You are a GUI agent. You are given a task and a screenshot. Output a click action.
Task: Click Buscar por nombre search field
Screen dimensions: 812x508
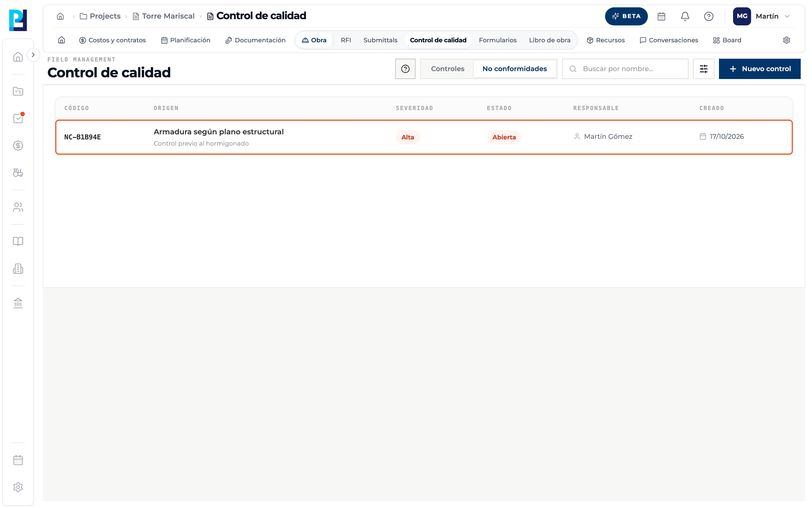625,69
